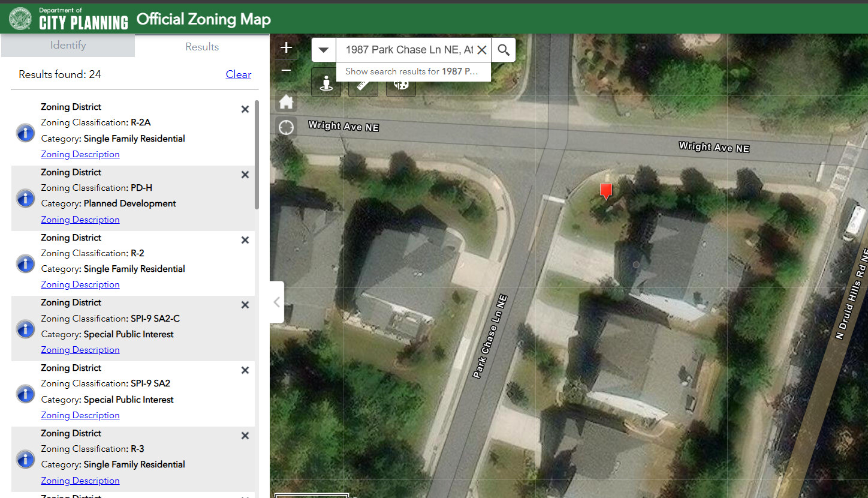Viewport: 868px width, 498px height.
Task: Open Zoning Description for R-2A
Action: coord(80,154)
